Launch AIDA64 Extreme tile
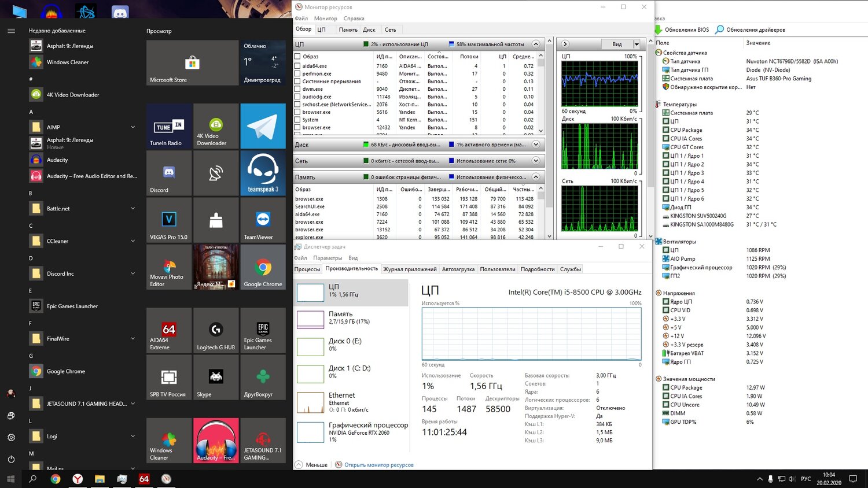 [169, 330]
